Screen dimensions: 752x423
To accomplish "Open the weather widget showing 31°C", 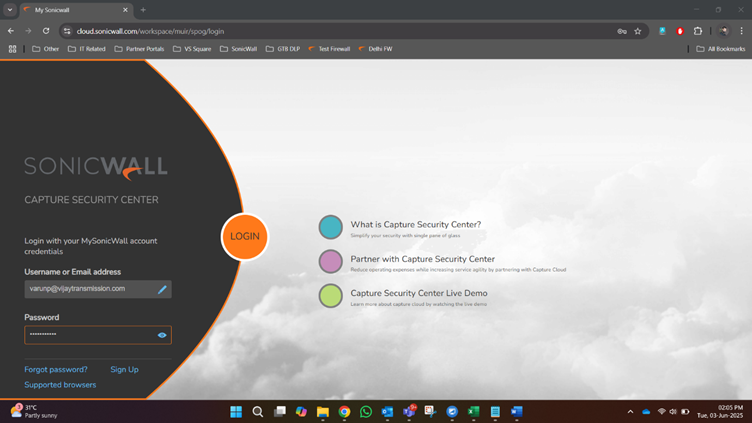I will tap(34, 411).
